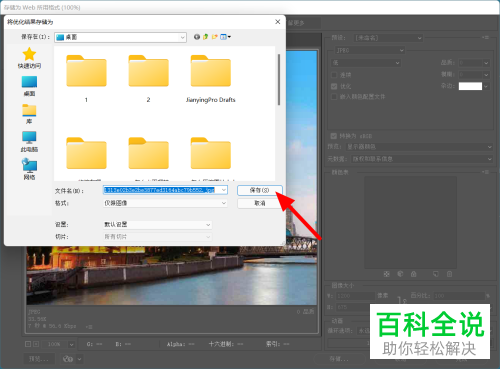Click the Back navigation icon in save dialog

point(197,37)
